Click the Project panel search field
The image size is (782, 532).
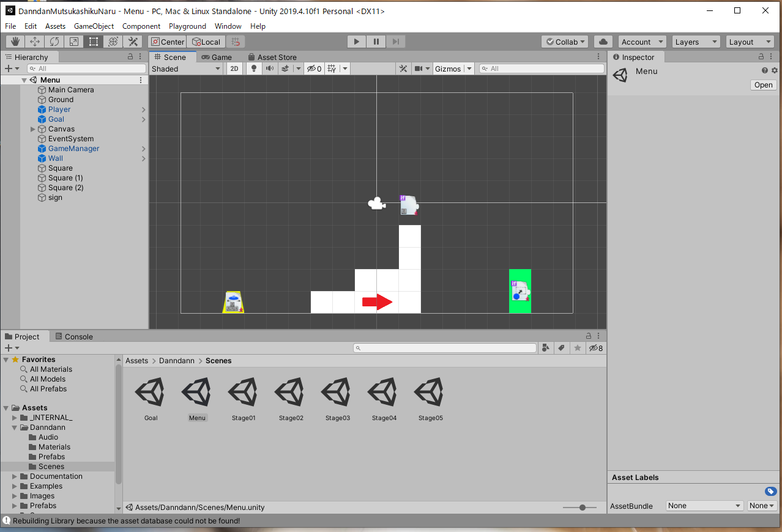[x=445, y=348]
